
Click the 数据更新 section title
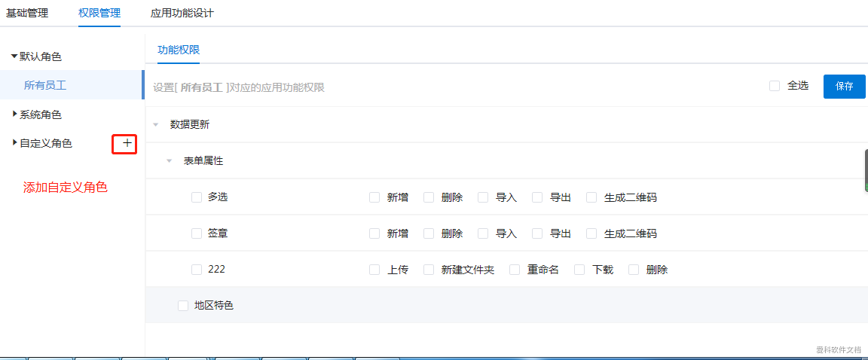(190, 125)
